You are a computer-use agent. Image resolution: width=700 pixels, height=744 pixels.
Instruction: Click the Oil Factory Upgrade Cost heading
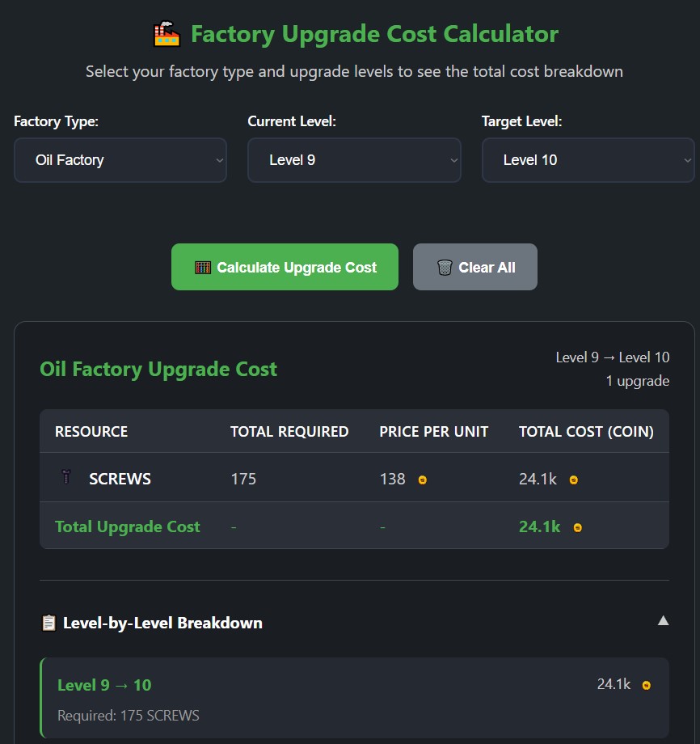click(158, 369)
